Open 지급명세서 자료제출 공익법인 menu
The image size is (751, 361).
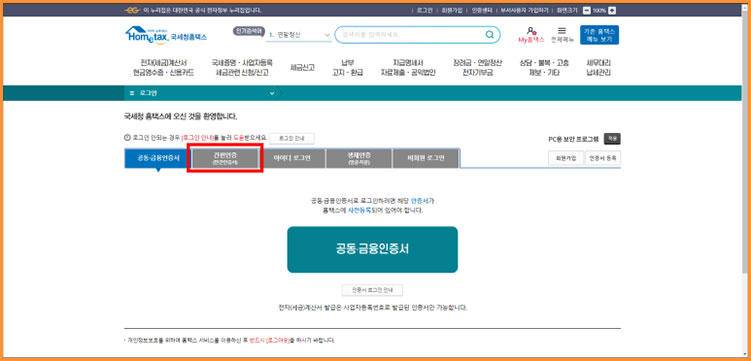coord(408,68)
